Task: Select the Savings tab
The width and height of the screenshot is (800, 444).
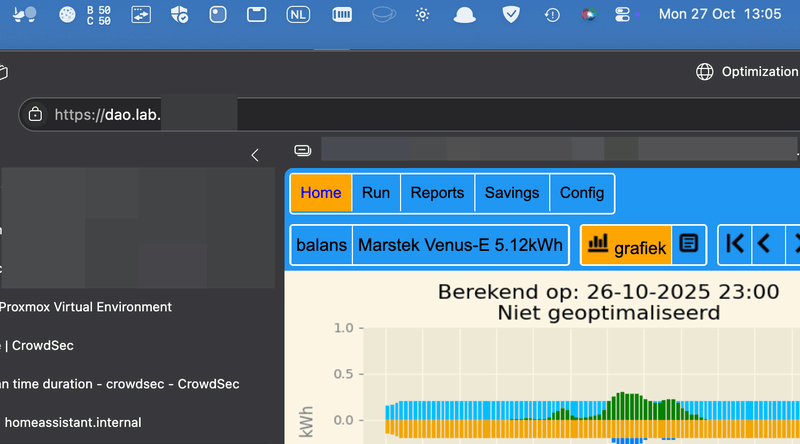Action: tap(512, 193)
